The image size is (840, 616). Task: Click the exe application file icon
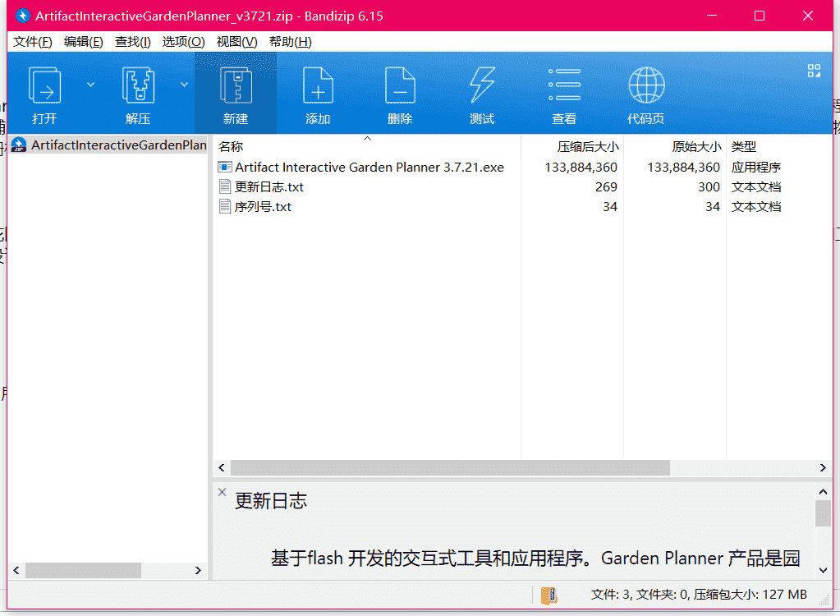[224, 167]
